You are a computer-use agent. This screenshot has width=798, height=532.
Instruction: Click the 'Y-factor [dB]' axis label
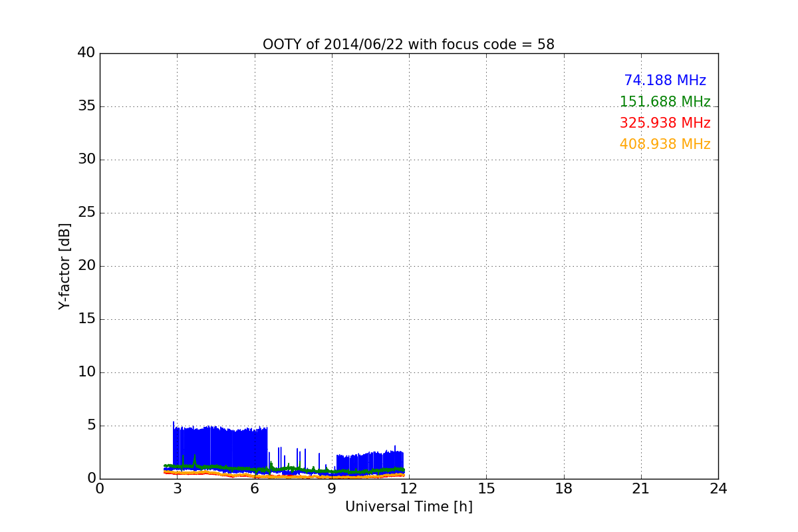65,266
